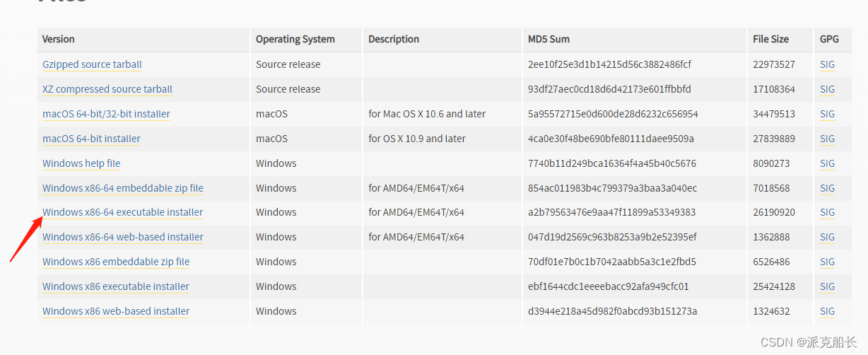Open the Gzipped source tarball link

coord(92,64)
